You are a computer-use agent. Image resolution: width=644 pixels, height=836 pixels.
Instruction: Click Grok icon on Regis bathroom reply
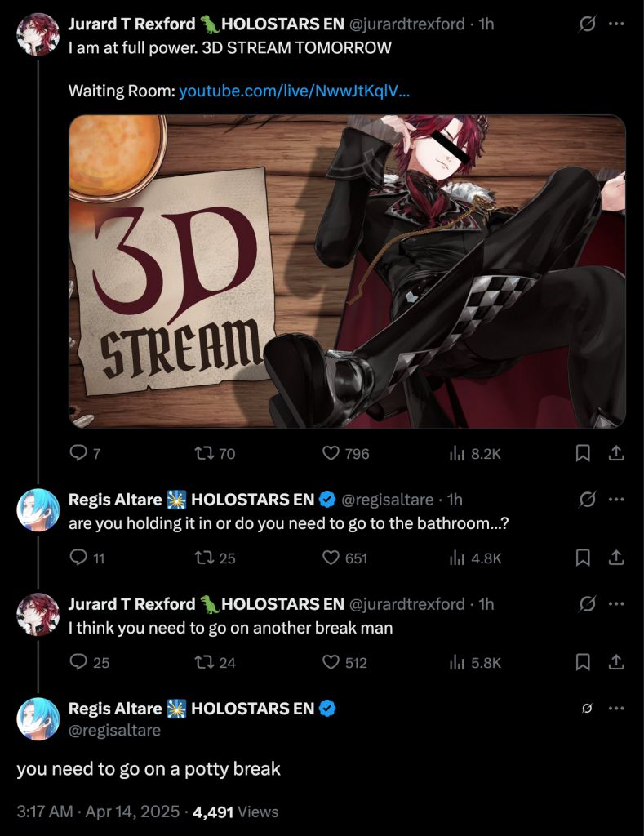pos(587,500)
